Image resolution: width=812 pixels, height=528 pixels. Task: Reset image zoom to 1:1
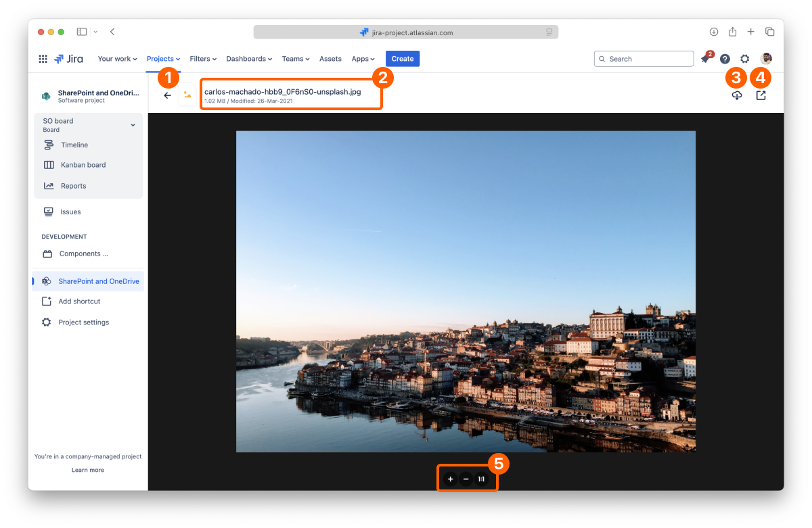(481, 479)
